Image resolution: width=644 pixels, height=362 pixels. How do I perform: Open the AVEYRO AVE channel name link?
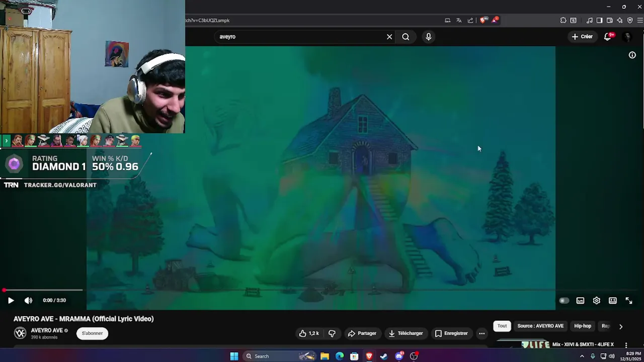pos(47,330)
